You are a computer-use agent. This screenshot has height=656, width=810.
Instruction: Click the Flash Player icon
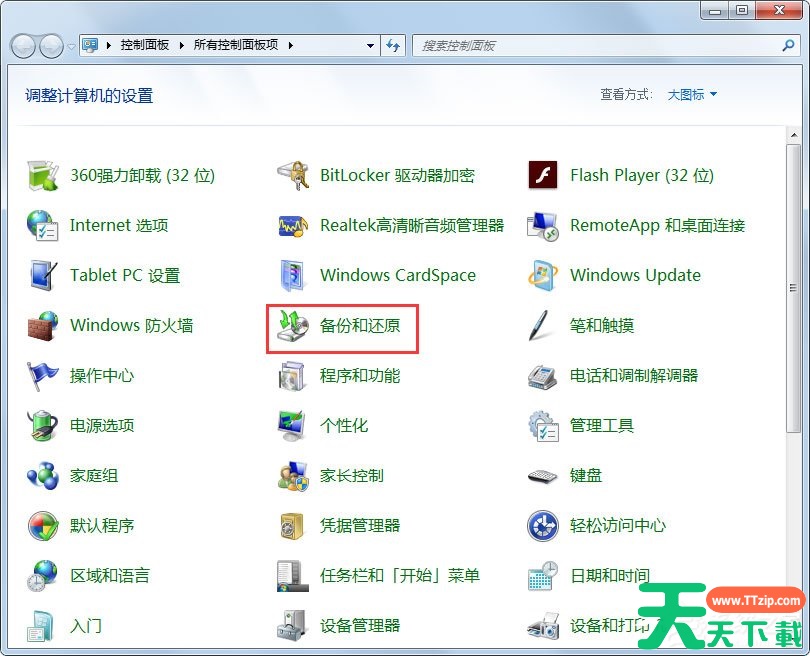coord(542,175)
